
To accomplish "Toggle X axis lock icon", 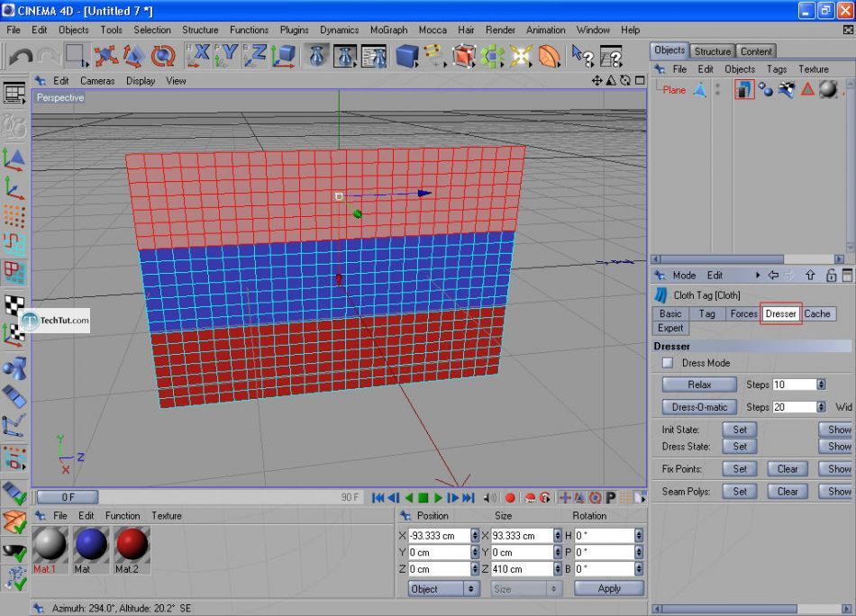I will click(x=197, y=56).
